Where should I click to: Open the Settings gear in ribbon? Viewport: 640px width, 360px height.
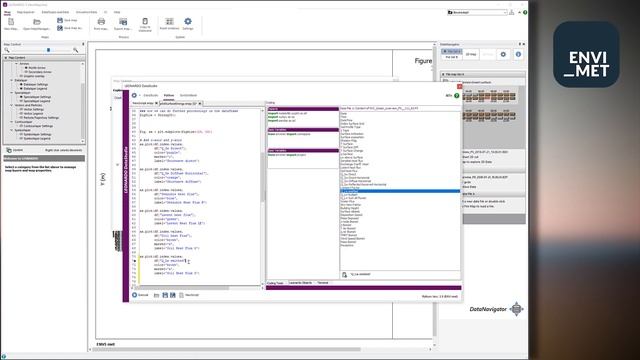(x=188, y=21)
